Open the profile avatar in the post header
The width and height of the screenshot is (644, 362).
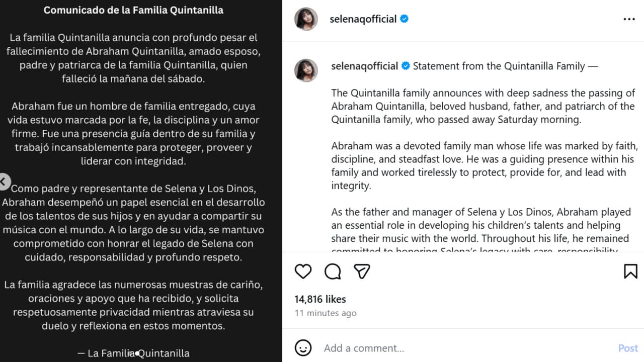point(306,19)
